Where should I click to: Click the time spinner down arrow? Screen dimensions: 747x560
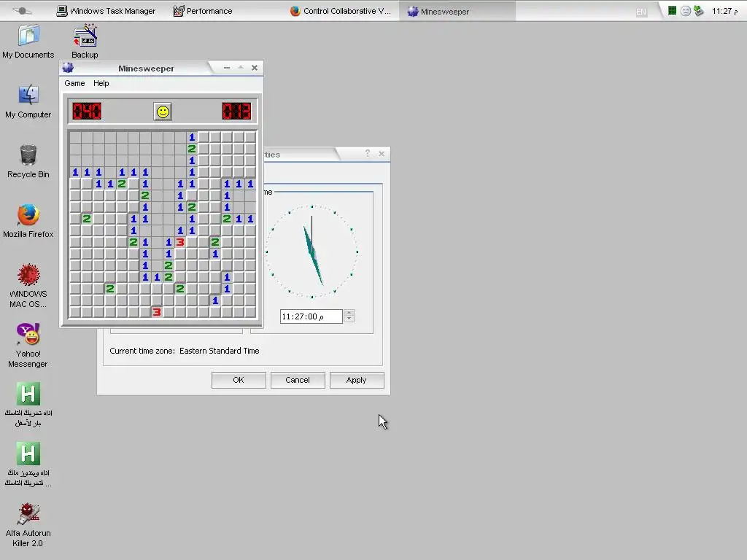pyautogui.click(x=349, y=319)
